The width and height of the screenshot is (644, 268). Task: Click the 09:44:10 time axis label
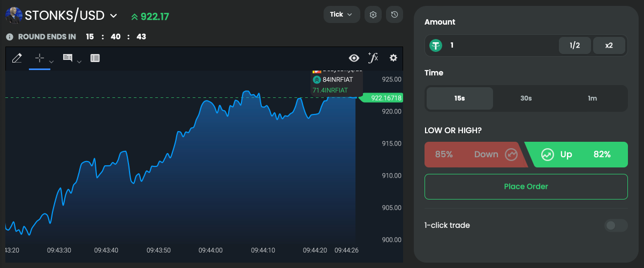(263, 250)
